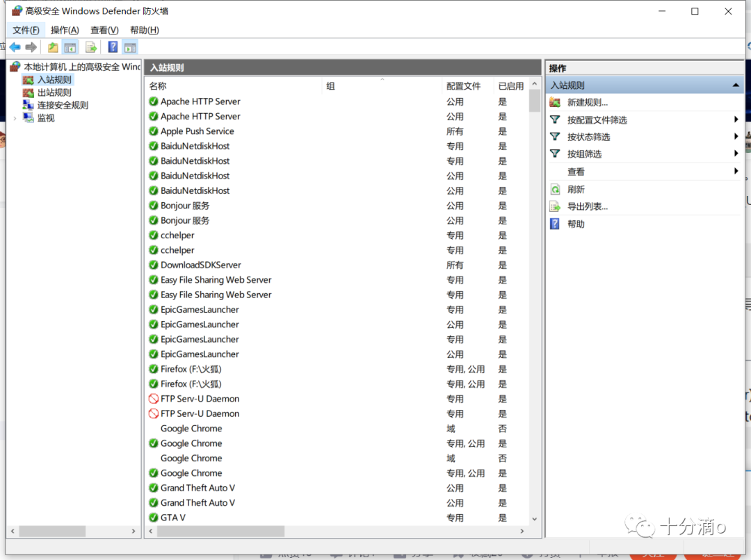Select the first Grand Theft Auto V rule
Image resolution: width=751 pixels, height=560 pixels.
tap(337, 488)
